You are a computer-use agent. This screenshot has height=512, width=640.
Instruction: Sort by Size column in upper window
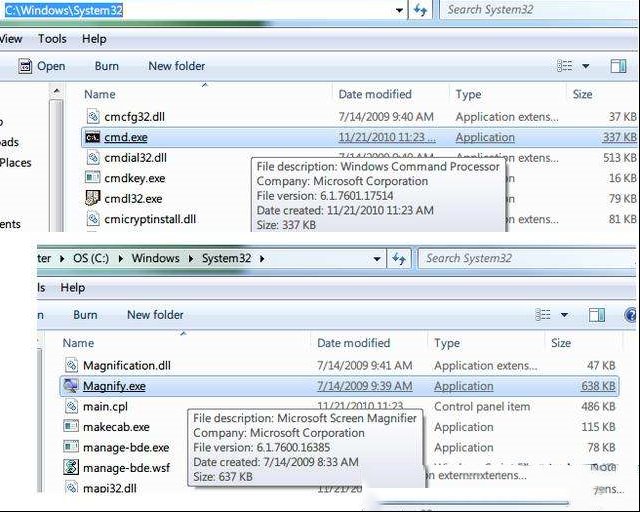coord(582,94)
